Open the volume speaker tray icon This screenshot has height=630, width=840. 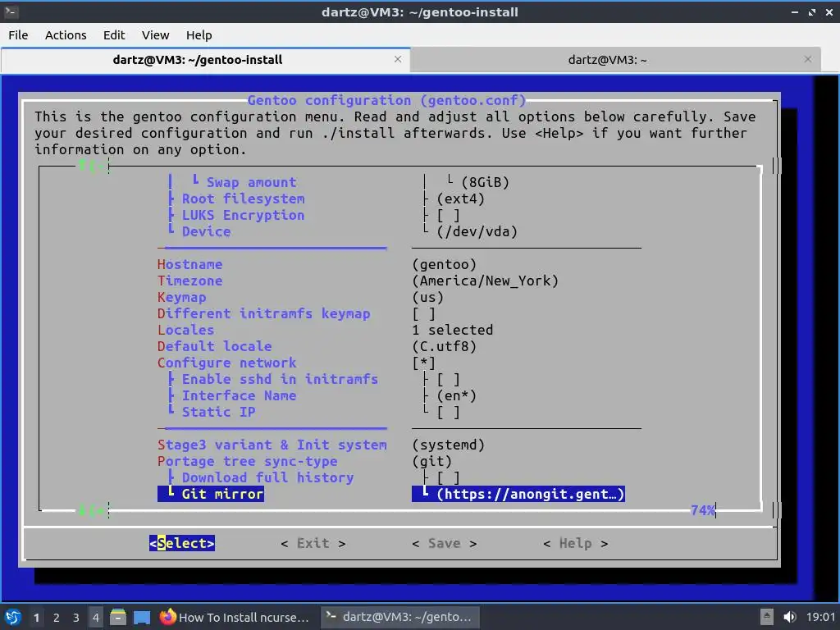[x=790, y=617]
